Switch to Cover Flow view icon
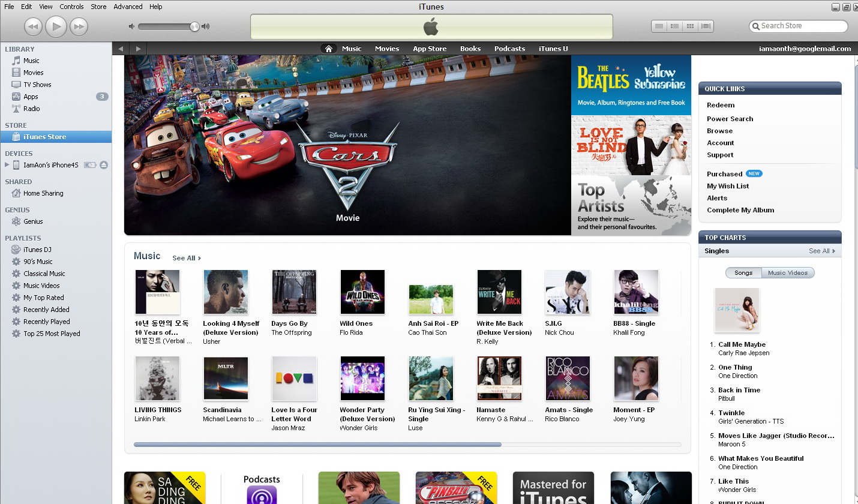 tap(706, 26)
